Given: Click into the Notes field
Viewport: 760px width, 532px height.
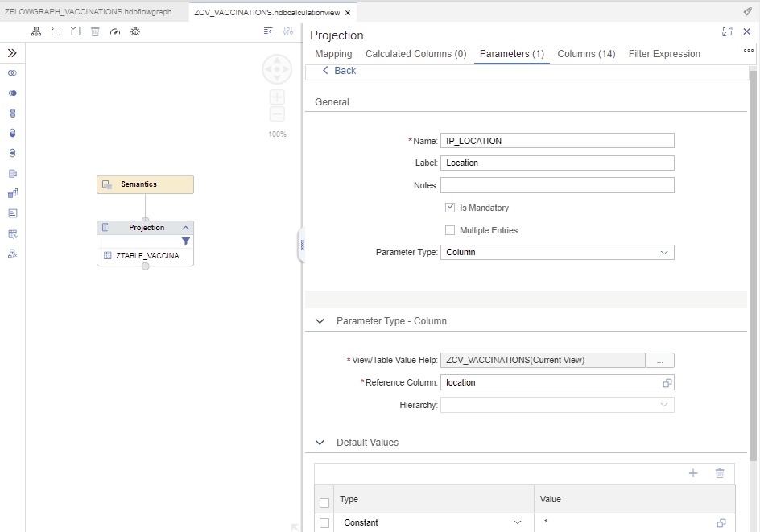Looking at the screenshot, I should tap(557, 185).
